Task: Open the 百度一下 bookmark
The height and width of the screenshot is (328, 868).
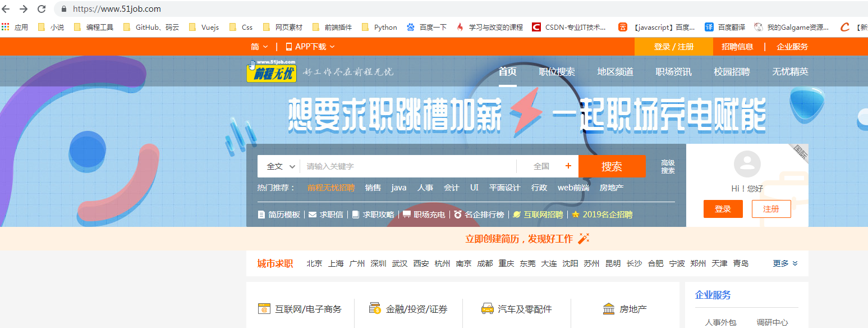Action: (426, 27)
